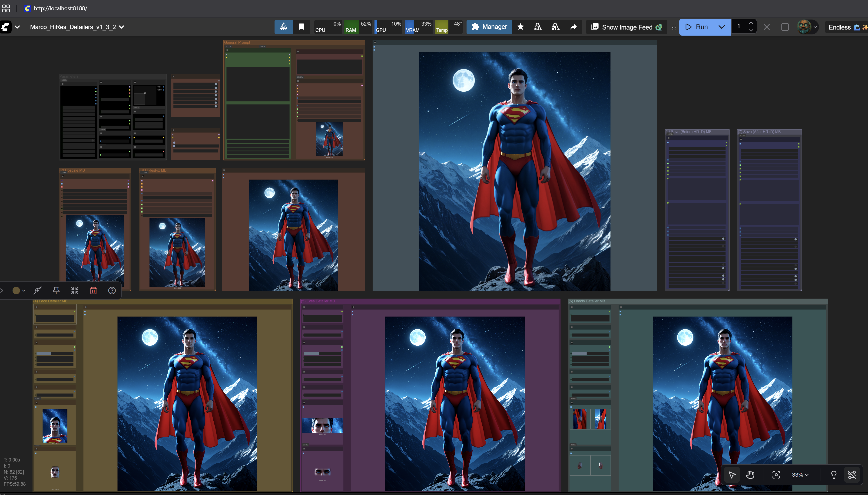Toggle link visibility icon at bottom right
868x495 pixels.
tap(852, 475)
